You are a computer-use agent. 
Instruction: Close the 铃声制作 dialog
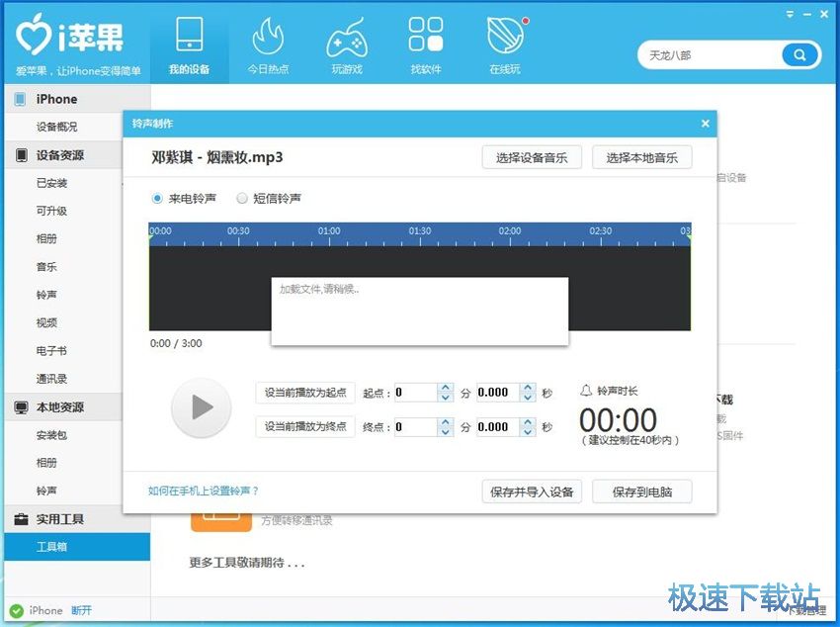(706, 124)
